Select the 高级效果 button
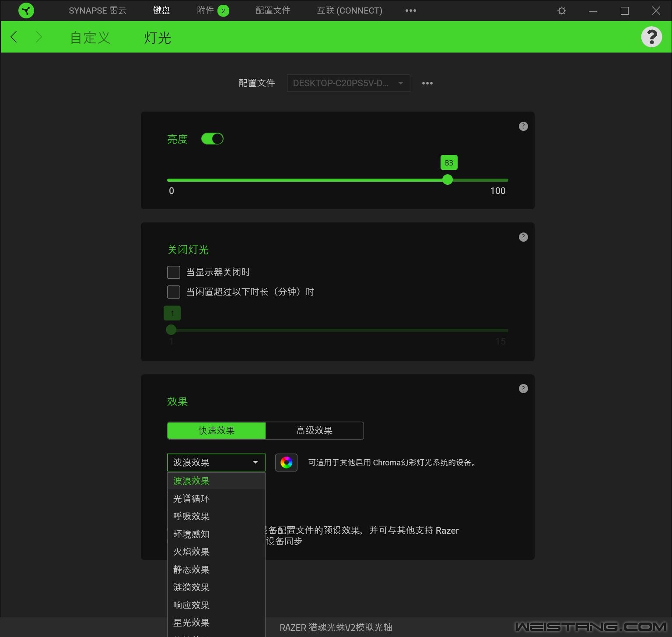Viewport: 672px width, 637px height. point(315,430)
